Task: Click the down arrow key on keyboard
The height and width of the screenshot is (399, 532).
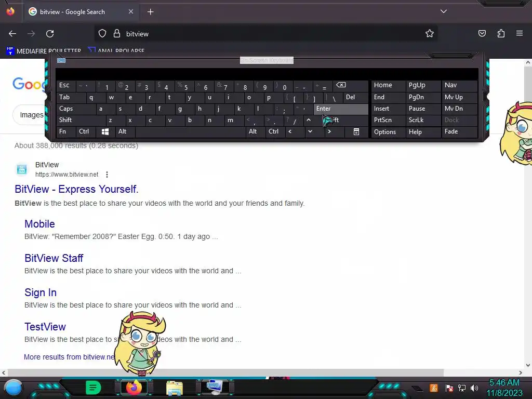Action: coord(310,131)
